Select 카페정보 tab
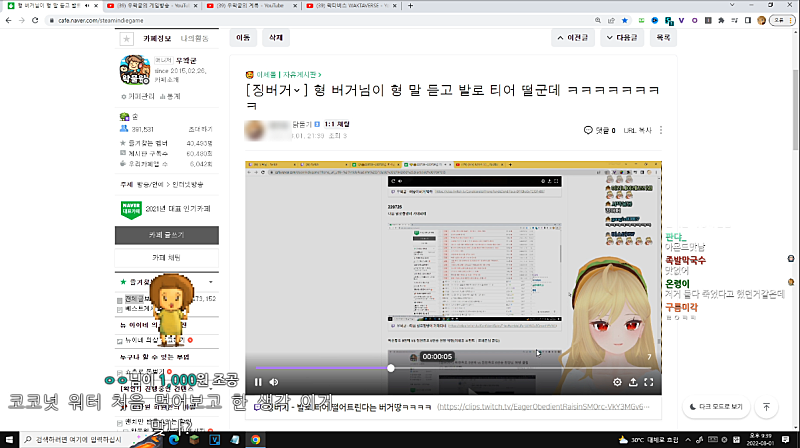800x448 pixels. coord(157,39)
